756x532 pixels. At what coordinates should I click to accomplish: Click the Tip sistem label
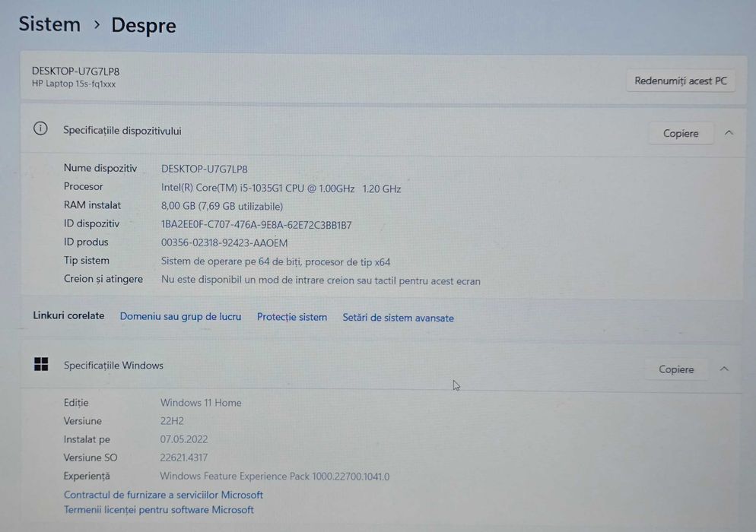click(x=86, y=261)
